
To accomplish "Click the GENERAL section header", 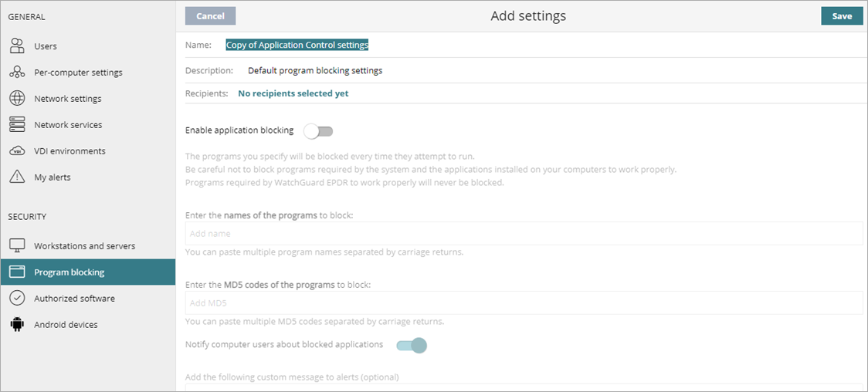I will [x=26, y=16].
